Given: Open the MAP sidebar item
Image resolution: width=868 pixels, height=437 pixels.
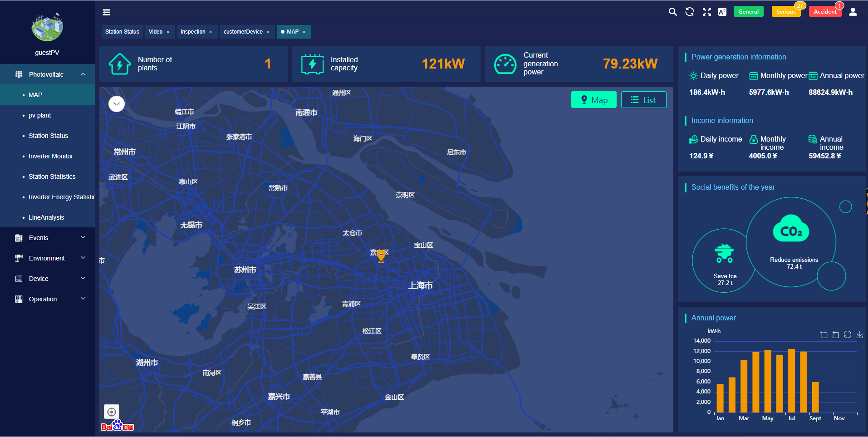Looking at the screenshot, I should 47,95.
